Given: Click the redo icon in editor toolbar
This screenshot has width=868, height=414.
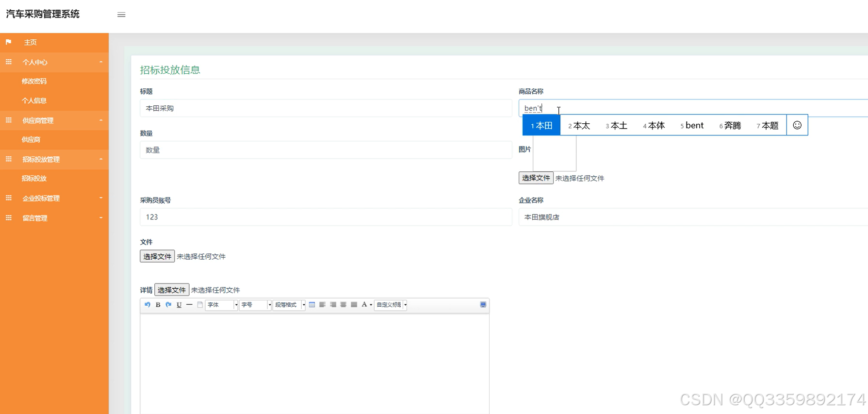Looking at the screenshot, I should [x=168, y=305].
